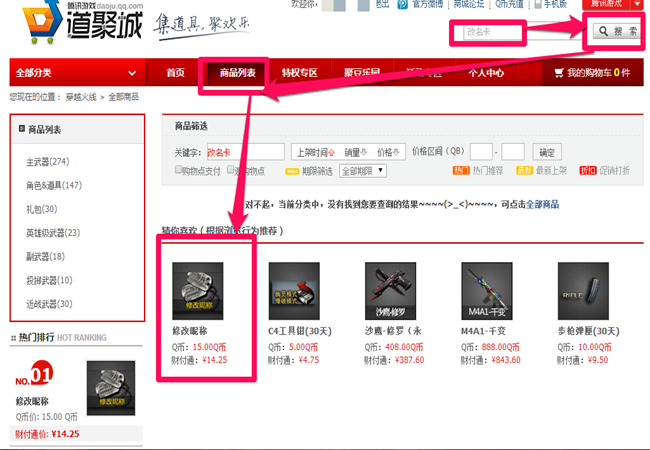Click 热门推荐 filter label
This screenshot has width=650, height=450.
[x=488, y=170]
